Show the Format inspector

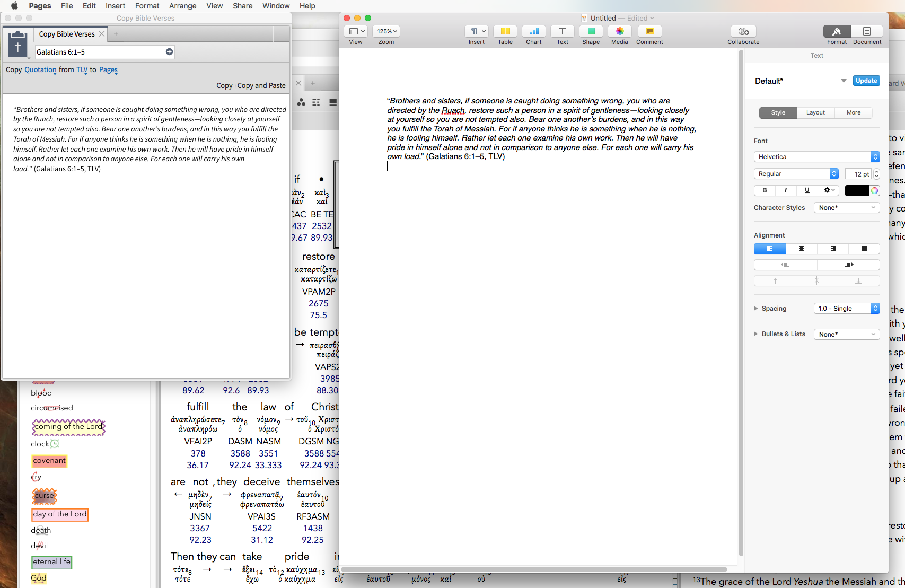pyautogui.click(x=837, y=31)
